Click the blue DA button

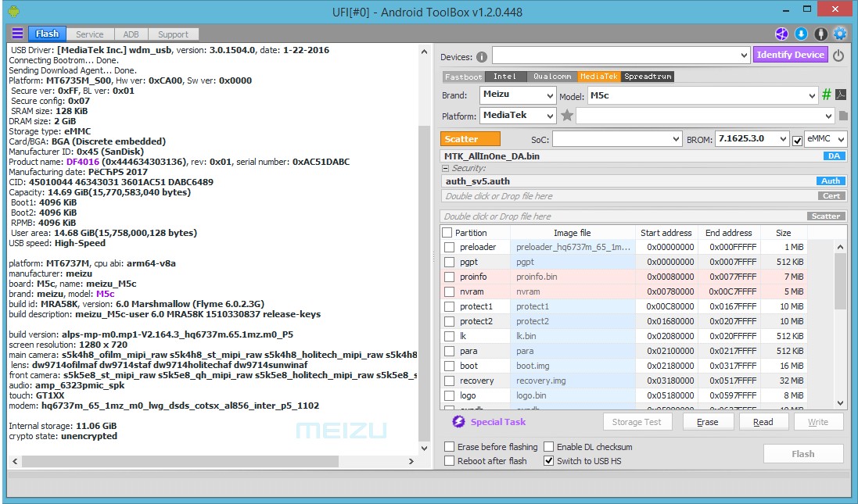(x=834, y=155)
